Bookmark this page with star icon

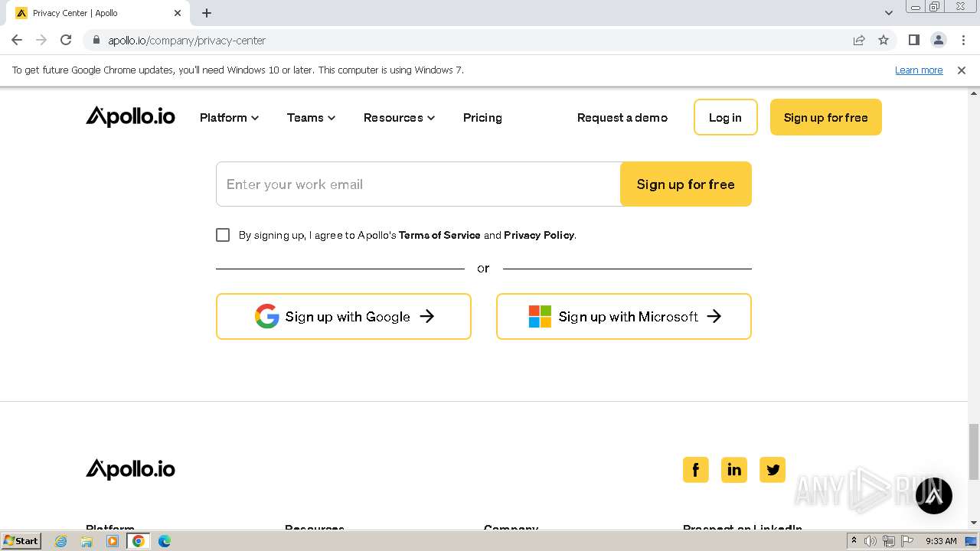(884, 40)
